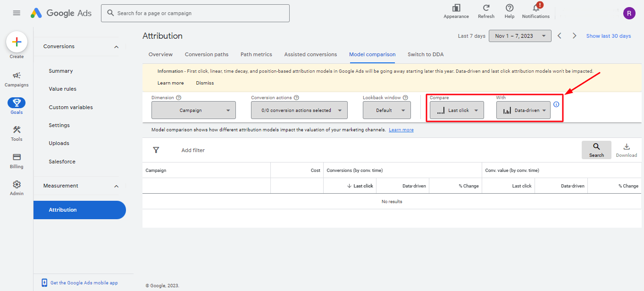The image size is (644, 291).
Task: Click the filter funnel icon
Action: pyautogui.click(x=156, y=150)
